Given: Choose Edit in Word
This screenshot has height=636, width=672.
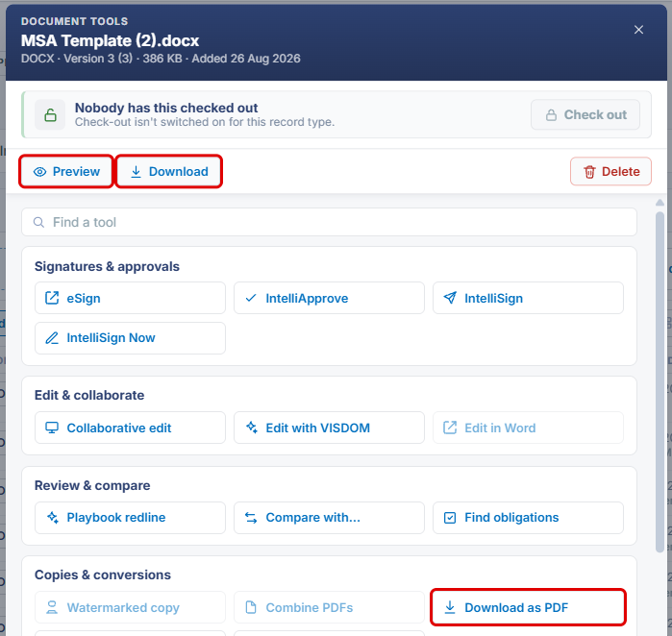Looking at the screenshot, I should pyautogui.click(x=528, y=428).
